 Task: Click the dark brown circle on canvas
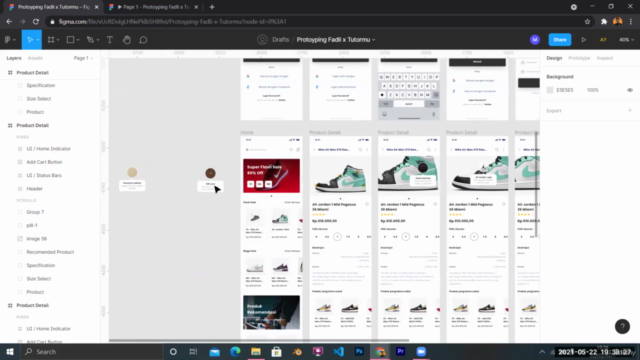[210, 173]
